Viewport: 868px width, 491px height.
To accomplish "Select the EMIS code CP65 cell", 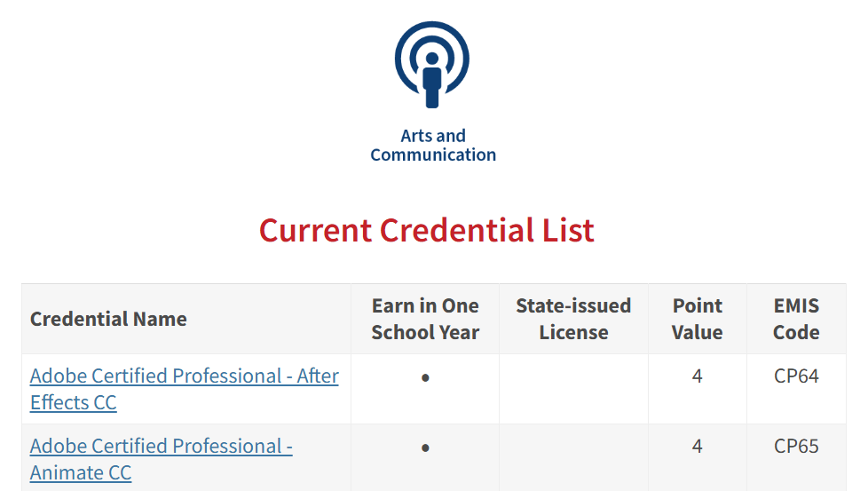I will click(x=796, y=447).
